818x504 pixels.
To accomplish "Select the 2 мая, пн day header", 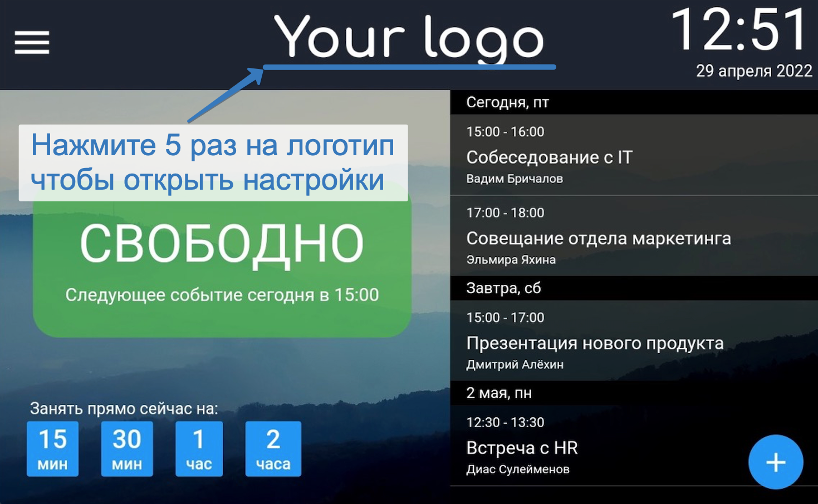I will [634, 393].
